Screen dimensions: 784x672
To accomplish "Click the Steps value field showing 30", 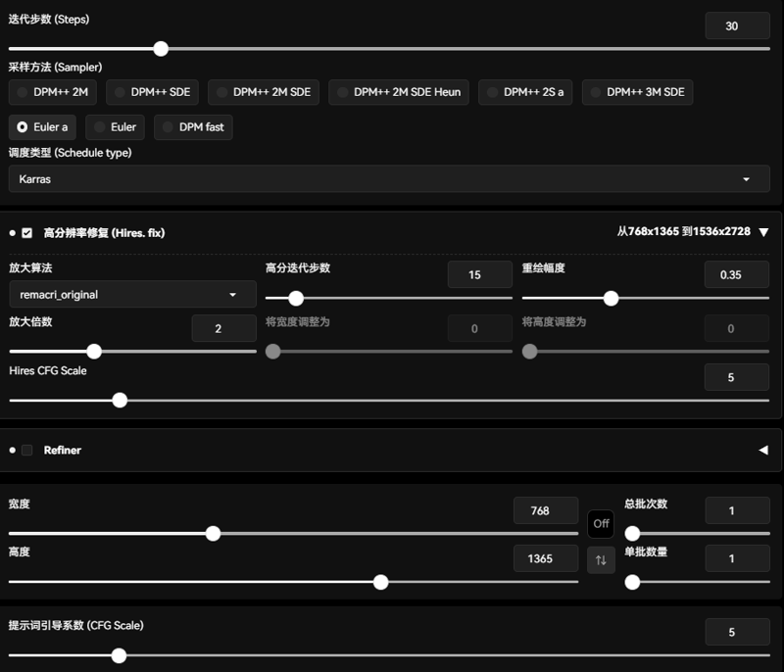I will pyautogui.click(x=737, y=26).
